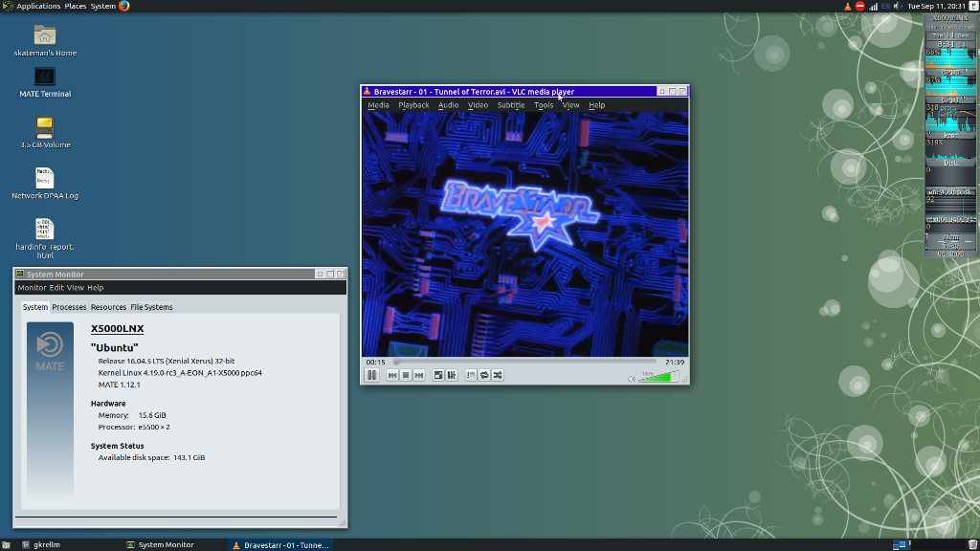Click Release 16.04.5 LTS text

(x=167, y=361)
